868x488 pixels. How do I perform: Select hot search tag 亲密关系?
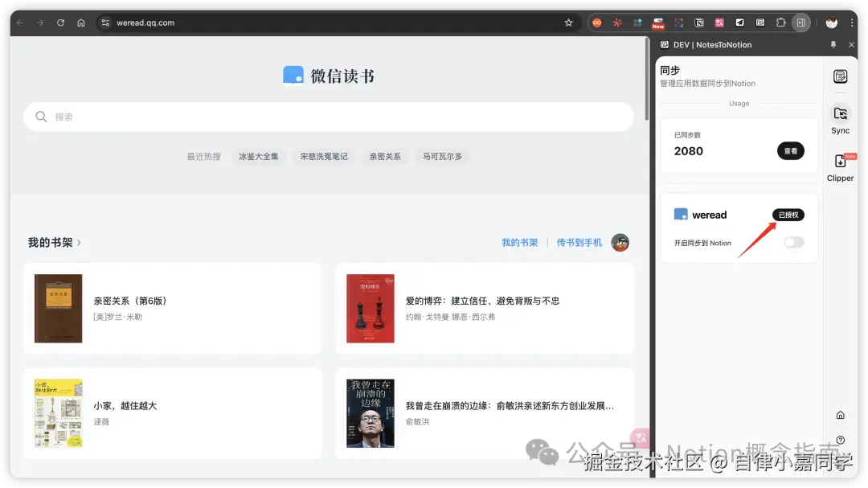385,157
